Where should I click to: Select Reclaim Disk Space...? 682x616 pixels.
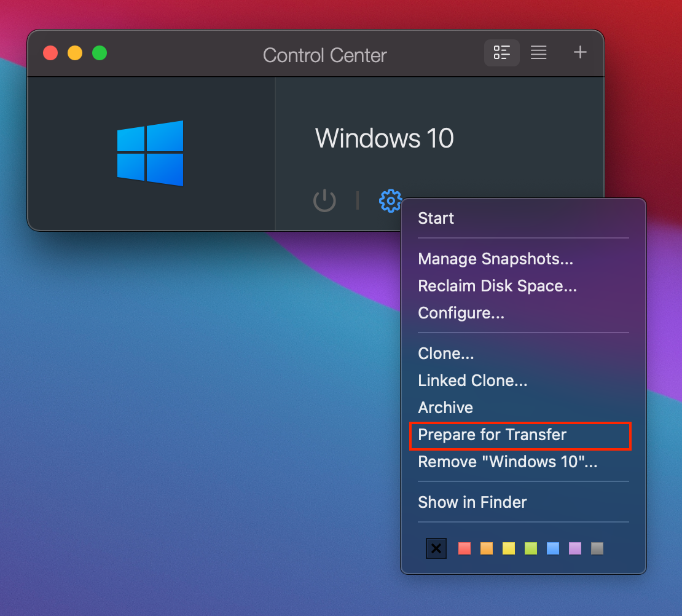497,286
